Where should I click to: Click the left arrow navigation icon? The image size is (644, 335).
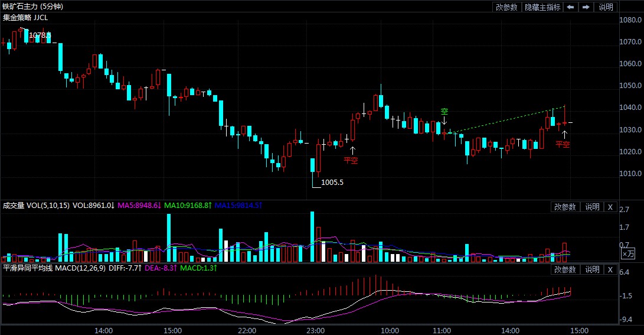[570, 7]
